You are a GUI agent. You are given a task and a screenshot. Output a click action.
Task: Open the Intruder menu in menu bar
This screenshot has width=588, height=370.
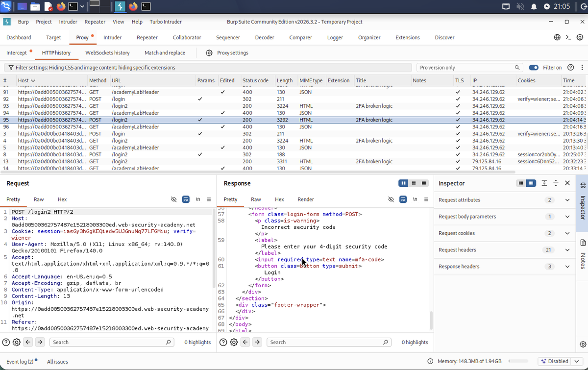pos(68,22)
